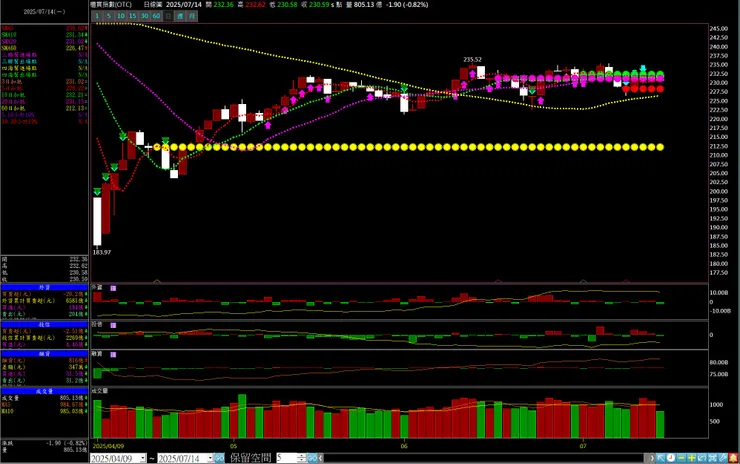Viewport: 740px width, 464px height.
Task: Switch to the 5-minute chart period
Action: point(109,16)
